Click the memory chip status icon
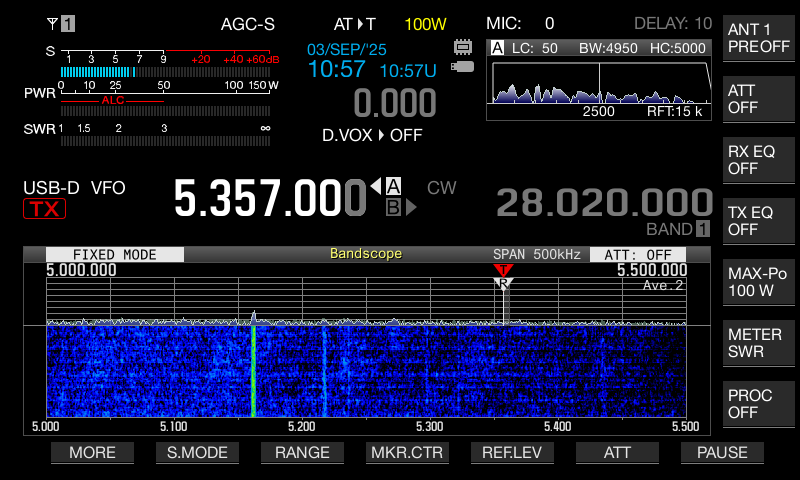The image size is (800, 480). tap(463, 47)
